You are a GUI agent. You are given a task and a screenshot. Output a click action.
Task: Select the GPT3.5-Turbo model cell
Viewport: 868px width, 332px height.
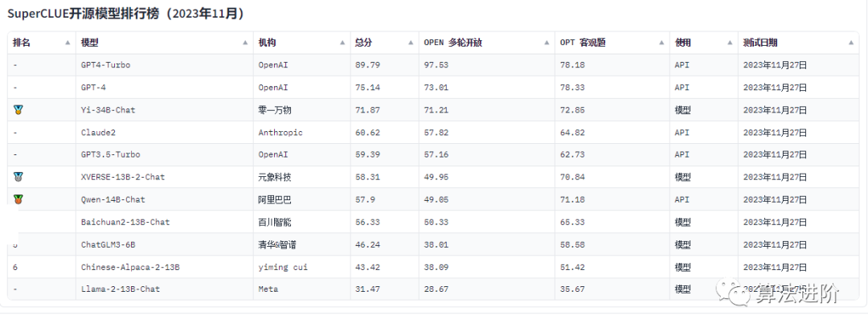[x=165, y=154]
